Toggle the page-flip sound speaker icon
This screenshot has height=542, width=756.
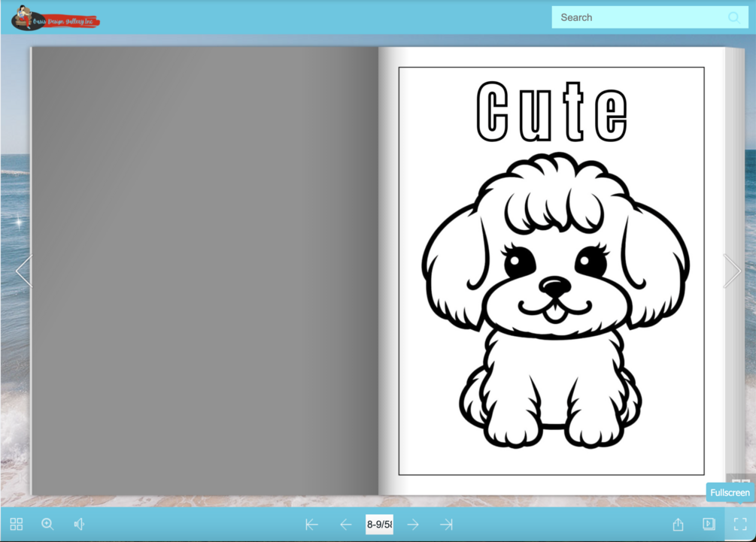pos(79,524)
